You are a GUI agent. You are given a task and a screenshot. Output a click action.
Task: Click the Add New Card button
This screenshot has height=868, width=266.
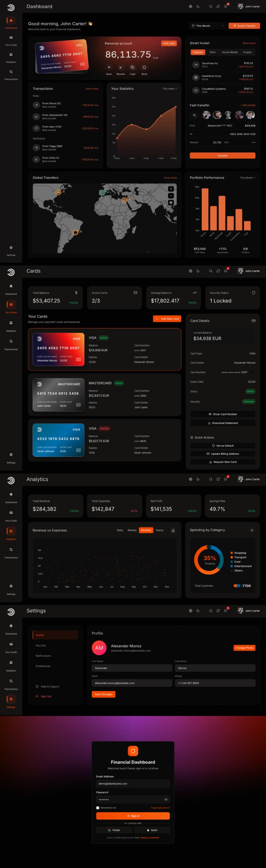point(167,319)
